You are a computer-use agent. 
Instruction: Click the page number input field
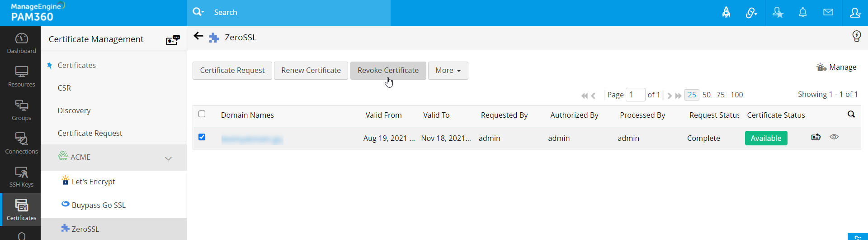(635, 95)
